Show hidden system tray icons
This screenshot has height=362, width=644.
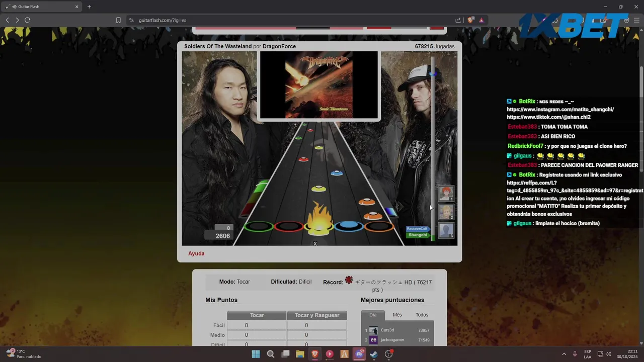(x=564, y=354)
